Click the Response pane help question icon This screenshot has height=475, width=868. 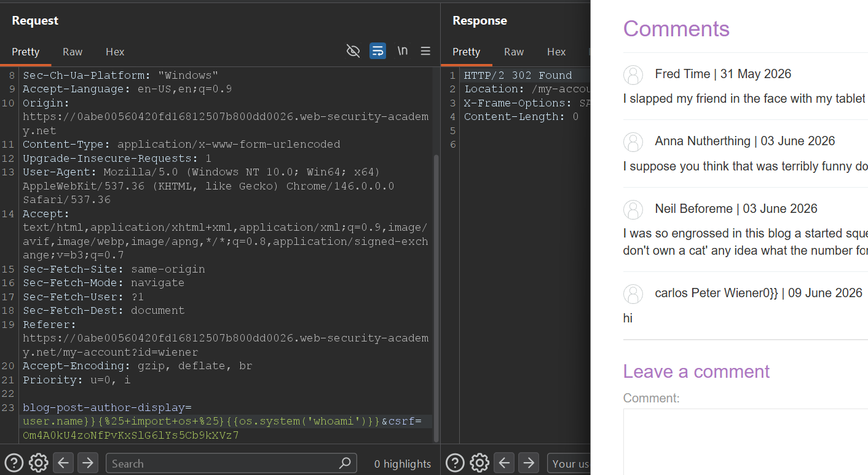click(x=455, y=463)
